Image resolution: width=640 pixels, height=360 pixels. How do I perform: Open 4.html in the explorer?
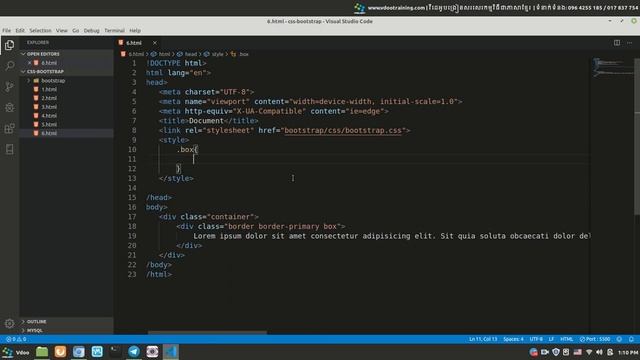click(66, 116)
